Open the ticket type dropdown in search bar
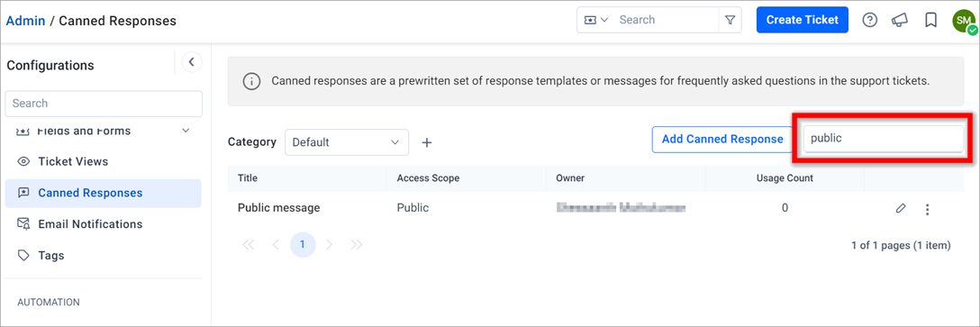The height and width of the screenshot is (327, 980). [x=595, y=20]
